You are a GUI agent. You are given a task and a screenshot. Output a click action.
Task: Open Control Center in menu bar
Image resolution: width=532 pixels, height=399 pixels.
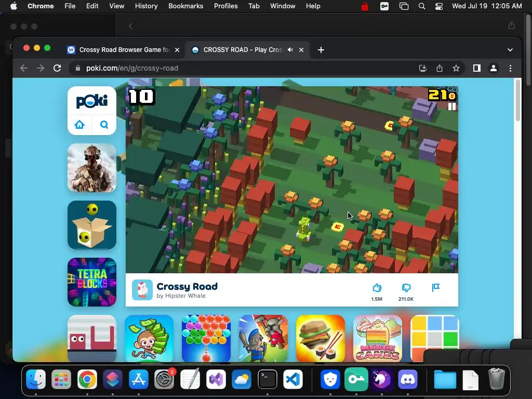tap(438, 6)
